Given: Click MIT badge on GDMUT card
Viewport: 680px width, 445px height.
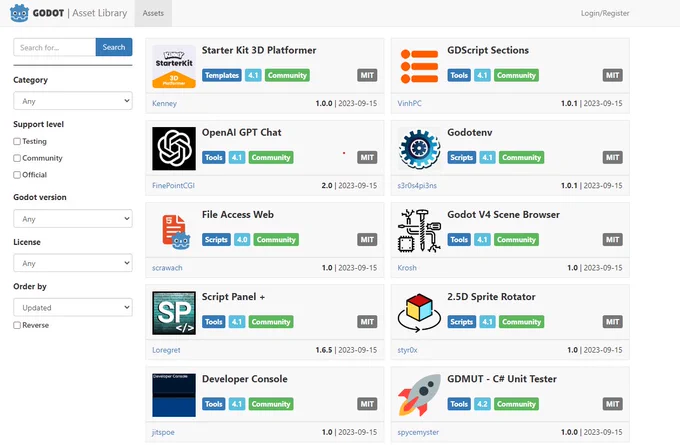Looking at the screenshot, I should pyautogui.click(x=612, y=404).
